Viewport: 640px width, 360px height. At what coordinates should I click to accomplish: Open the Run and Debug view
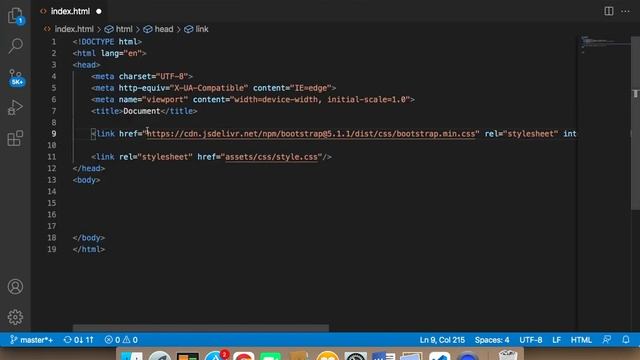point(15,107)
